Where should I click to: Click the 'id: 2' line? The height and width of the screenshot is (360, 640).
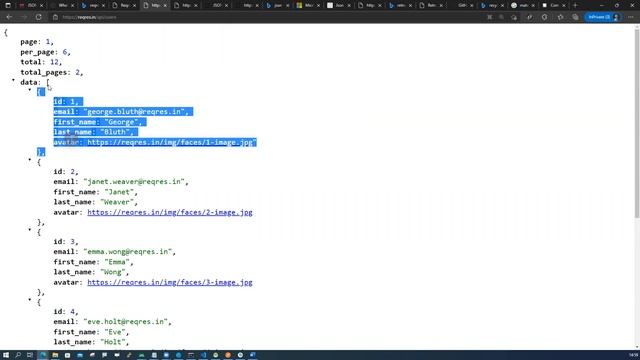point(66,171)
